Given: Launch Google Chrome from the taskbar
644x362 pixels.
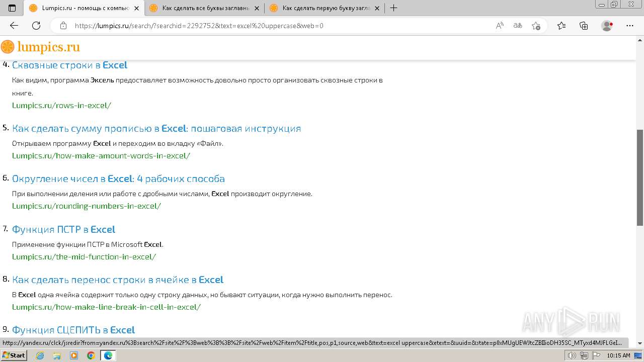Looking at the screenshot, I should tap(91, 355).
